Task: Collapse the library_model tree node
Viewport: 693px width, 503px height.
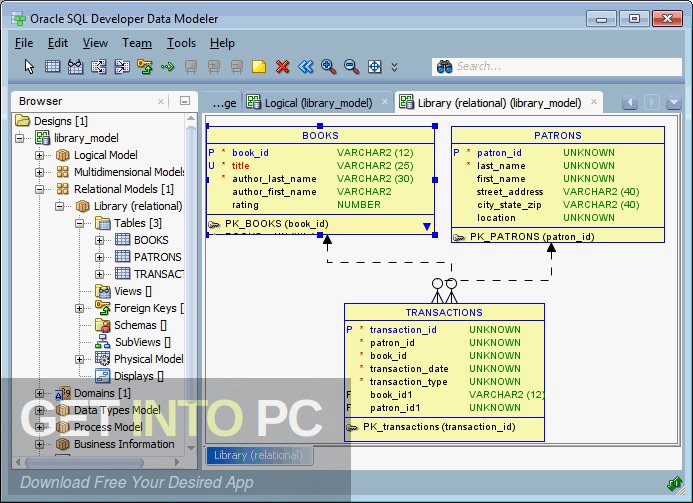Action: point(19,138)
